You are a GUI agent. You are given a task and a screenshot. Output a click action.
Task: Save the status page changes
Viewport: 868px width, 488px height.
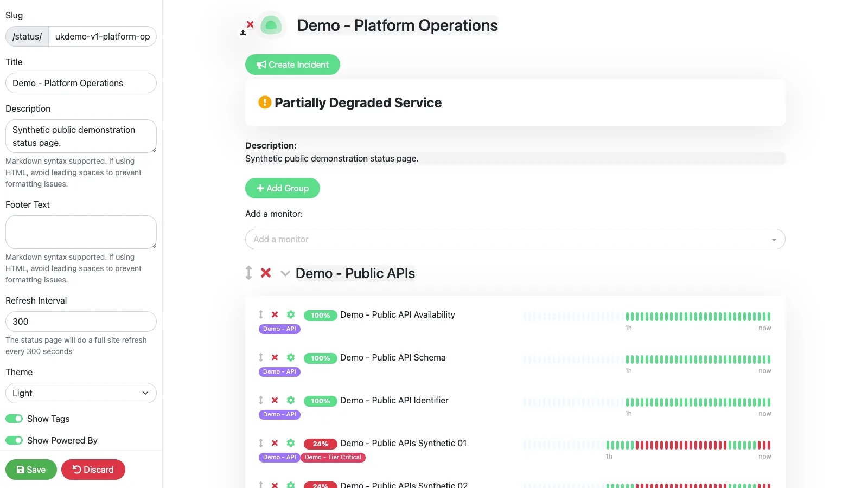point(31,470)
